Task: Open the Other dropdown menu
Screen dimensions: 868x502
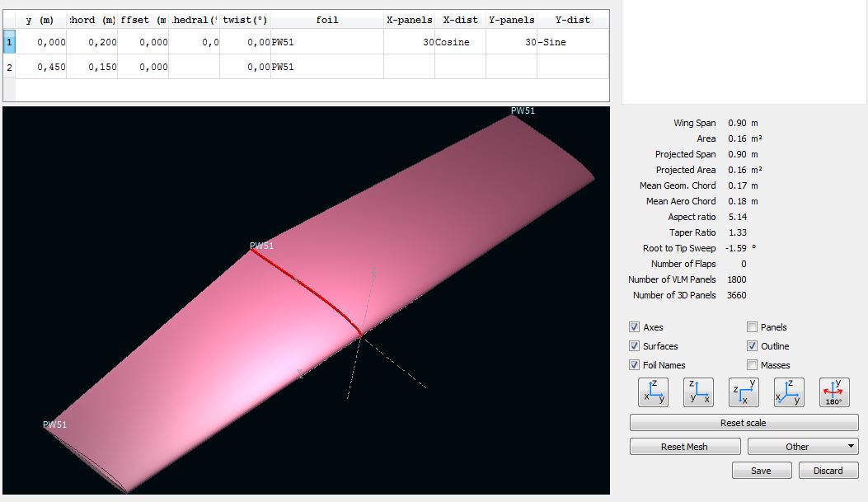Action: click(803, 447)
